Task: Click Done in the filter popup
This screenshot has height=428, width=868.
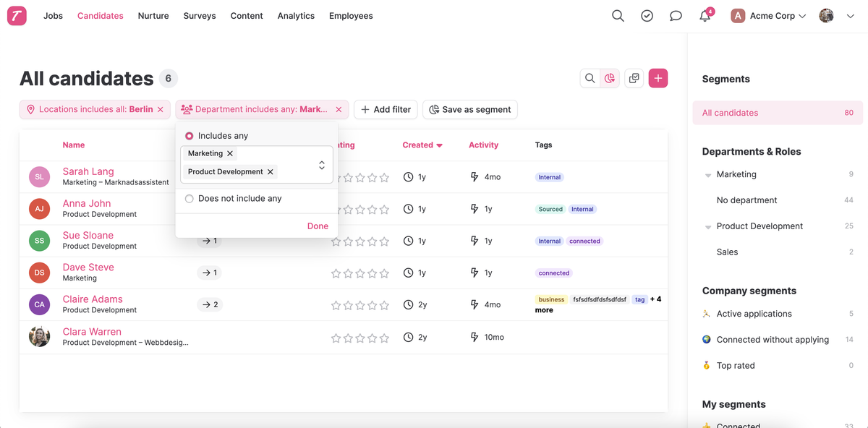Action: 318,226
